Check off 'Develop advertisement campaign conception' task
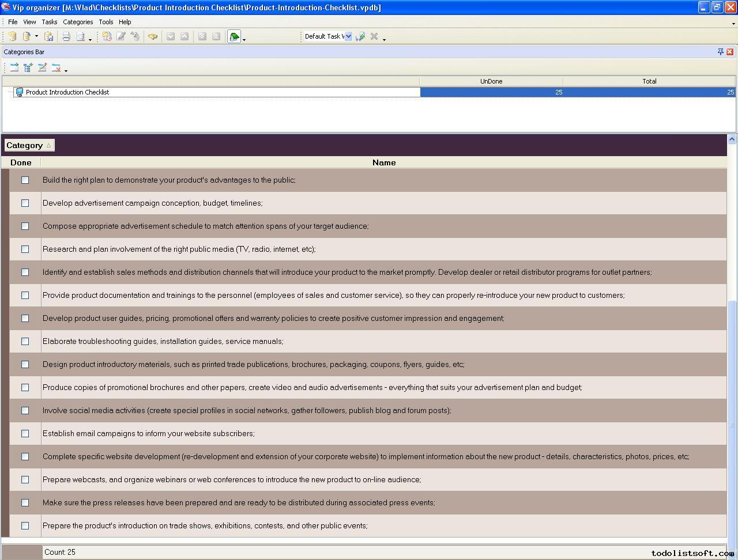 click(25, 203)
